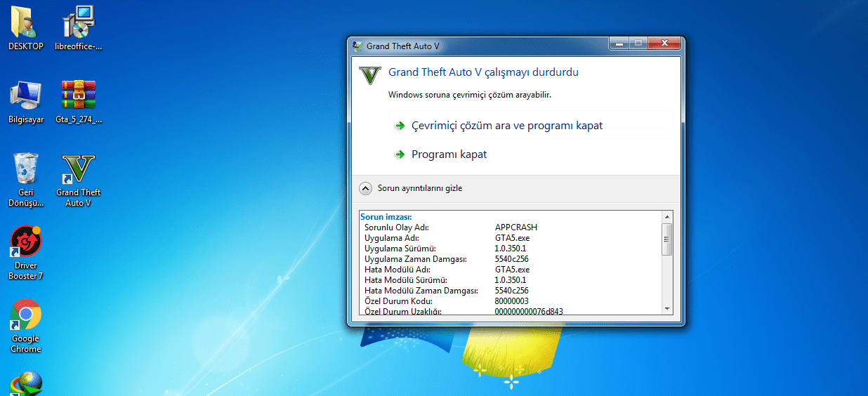Click the Sorunlu Olay Adı label
The width and height of the screenshot is (868, 396).
click(397, 227)
